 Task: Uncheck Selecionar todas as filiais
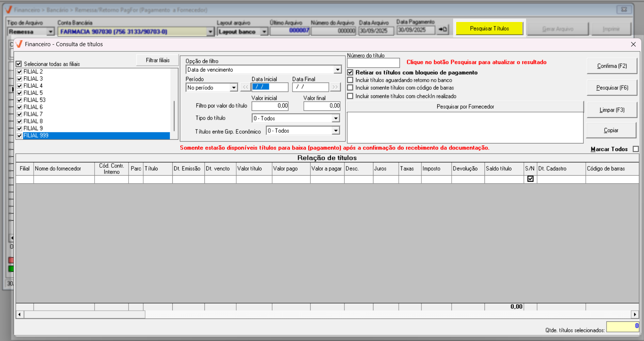point(19,64)
